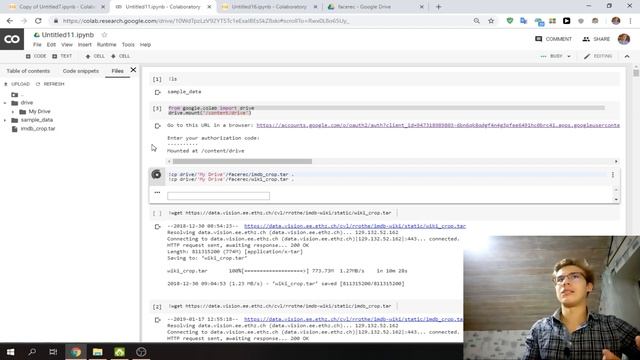Toggle wiki_crop wget output
The image size is (640, 360).
158,227
